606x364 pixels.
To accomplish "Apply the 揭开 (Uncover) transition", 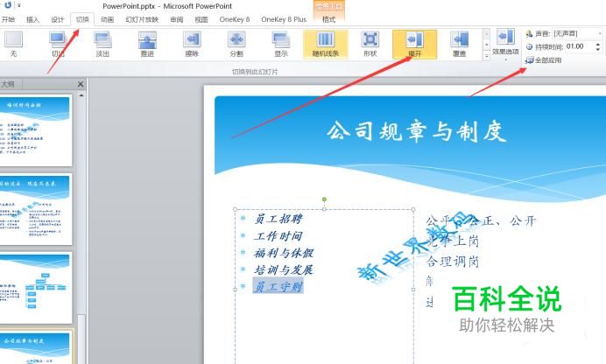I will [415, 45].
